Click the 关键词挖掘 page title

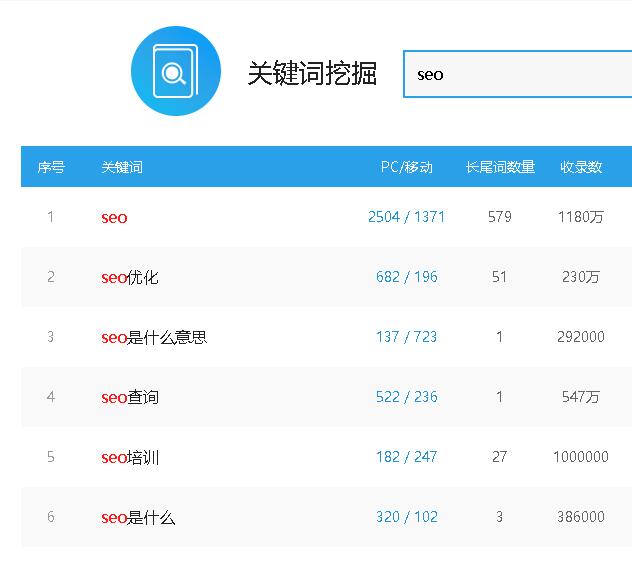312,74
